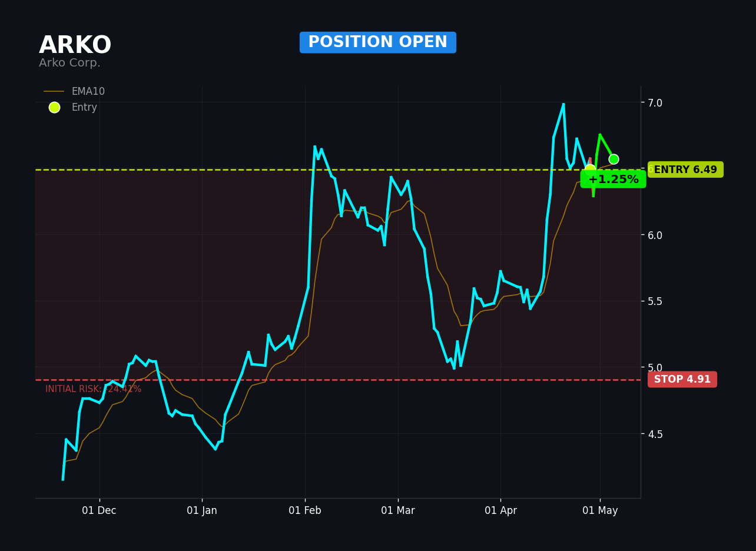
Task: Click the 5.0 price axis label
Action: point(655,367)
